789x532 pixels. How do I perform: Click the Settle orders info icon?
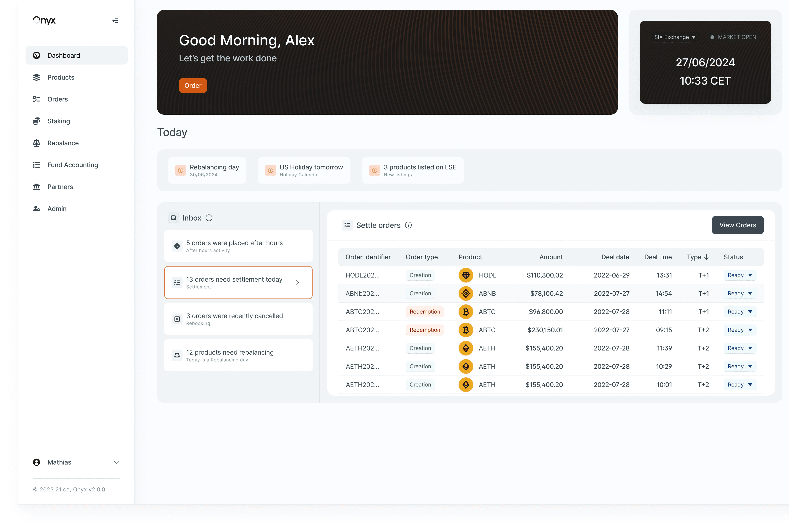pyautogui.click(x=408, y=225)
